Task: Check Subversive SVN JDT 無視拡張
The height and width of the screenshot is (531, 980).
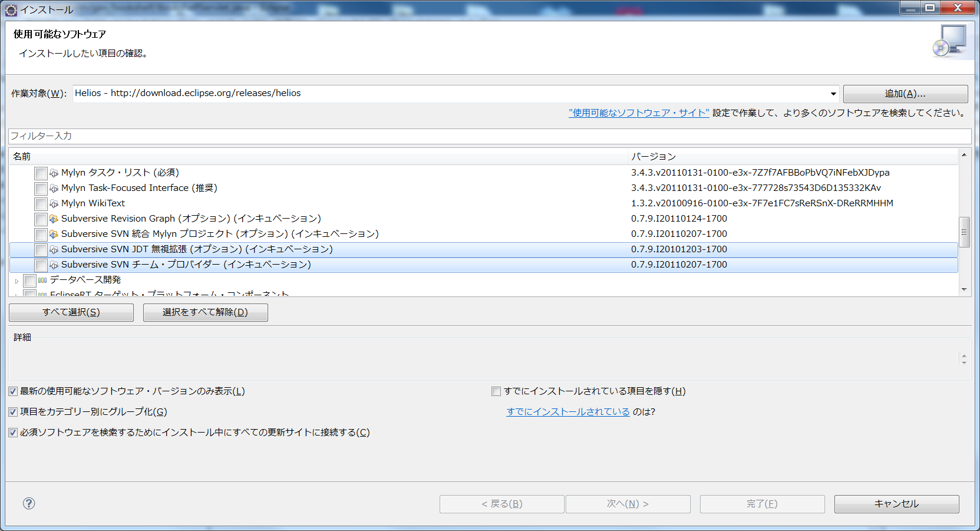Action: [41, 250]
